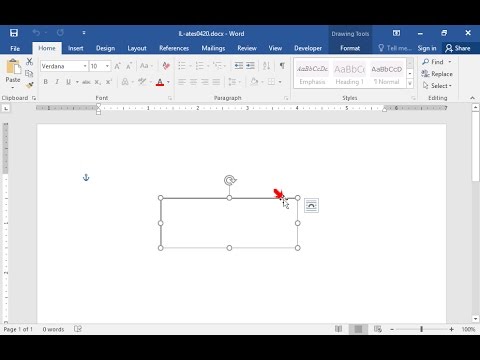The width and height of the screenshot is (480, 360).
Task: Expand the Styles gallery More arrow
Action: point(410,84)
